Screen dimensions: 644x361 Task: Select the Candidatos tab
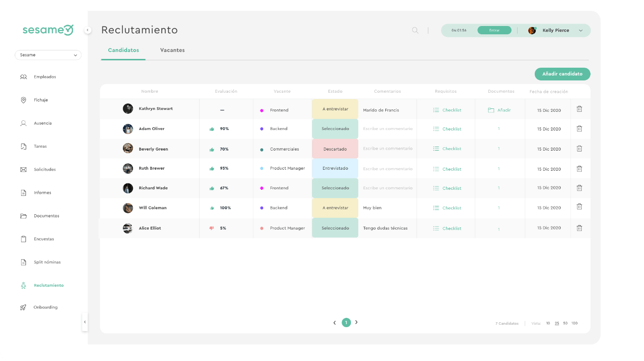[x=123, y=50]
